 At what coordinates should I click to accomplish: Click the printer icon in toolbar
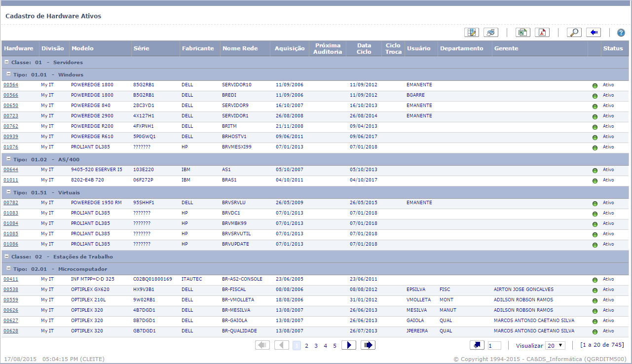[490, 33]
